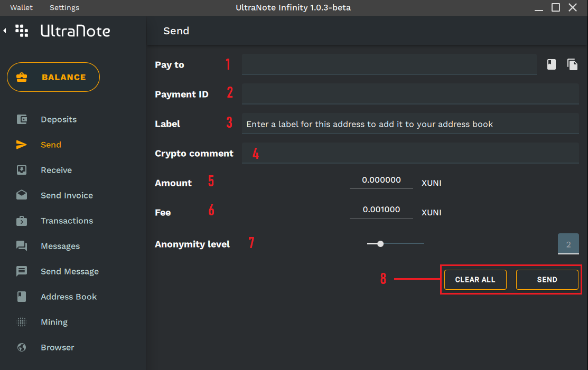Focus the Amount value field
This screenshot has width=588, height=370.
[381, 181]
